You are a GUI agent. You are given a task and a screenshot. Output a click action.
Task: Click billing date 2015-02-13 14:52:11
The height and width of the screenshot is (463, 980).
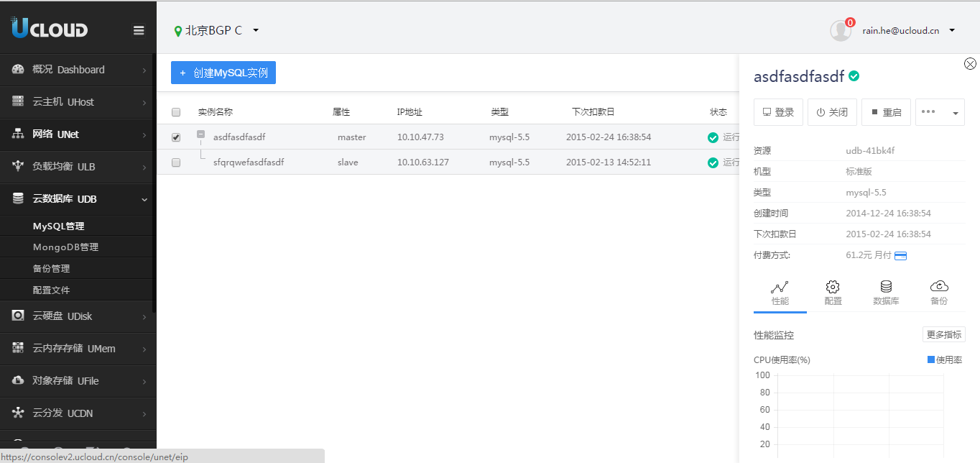[609, 162]
